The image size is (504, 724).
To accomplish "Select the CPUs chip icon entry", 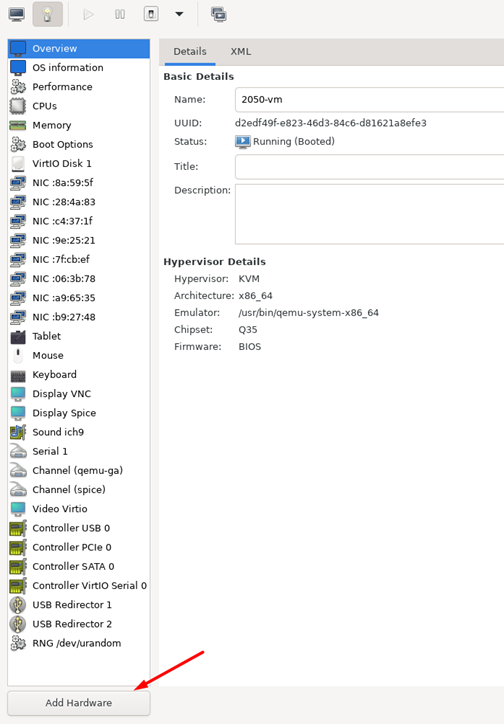I will click(x=18, y=106).
